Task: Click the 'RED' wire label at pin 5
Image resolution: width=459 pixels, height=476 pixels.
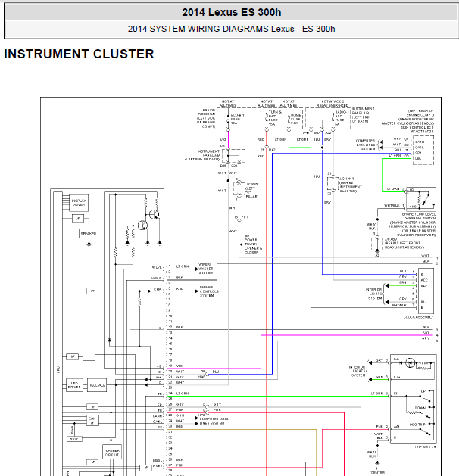Action: pos(180,288)
